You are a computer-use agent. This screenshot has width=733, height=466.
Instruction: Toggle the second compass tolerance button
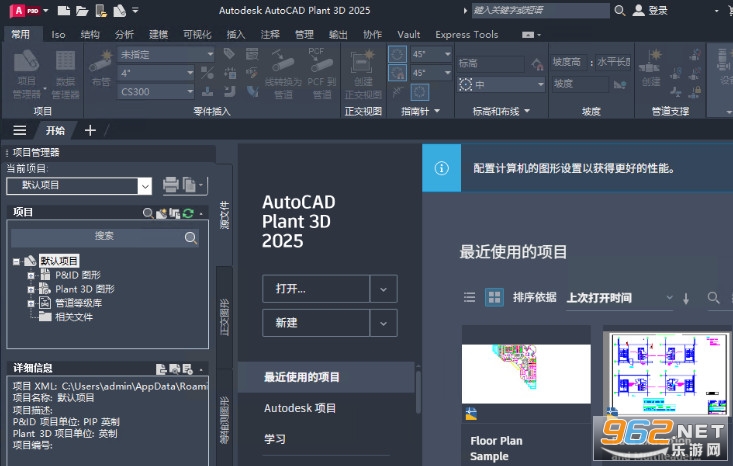coord(397,72)
